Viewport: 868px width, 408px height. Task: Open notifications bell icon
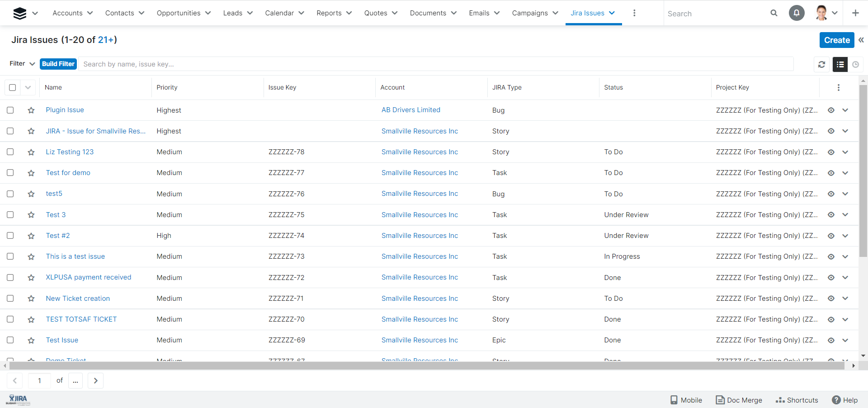pyautogui.click(x=797, y=13)
